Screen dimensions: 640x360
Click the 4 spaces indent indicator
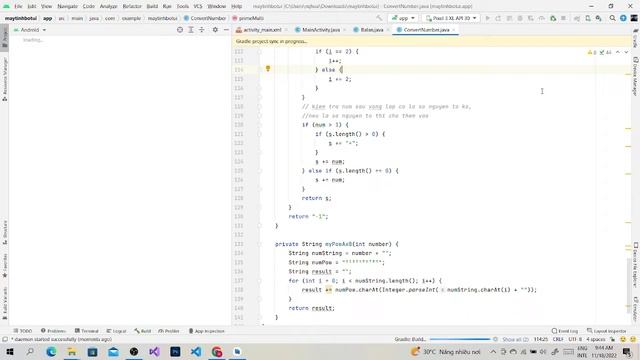[x=596, y=339]
